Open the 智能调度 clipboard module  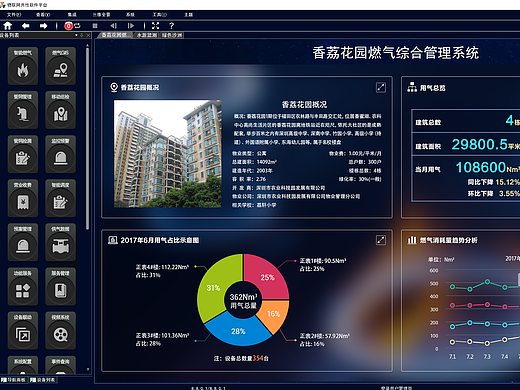(x=61, y=198)
